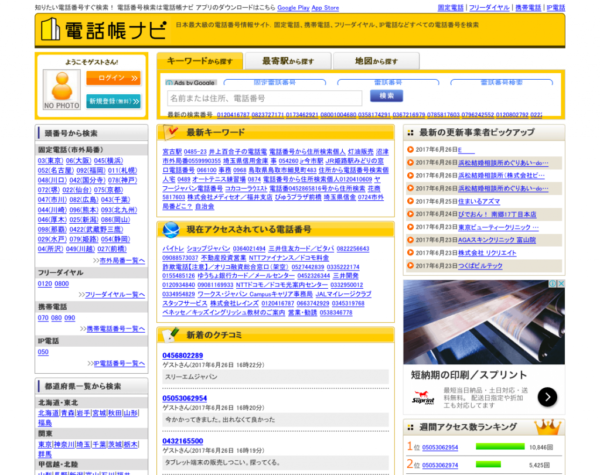Select the キーワードから探す tab
Screen dimensions: 600x475
(197, 62)
